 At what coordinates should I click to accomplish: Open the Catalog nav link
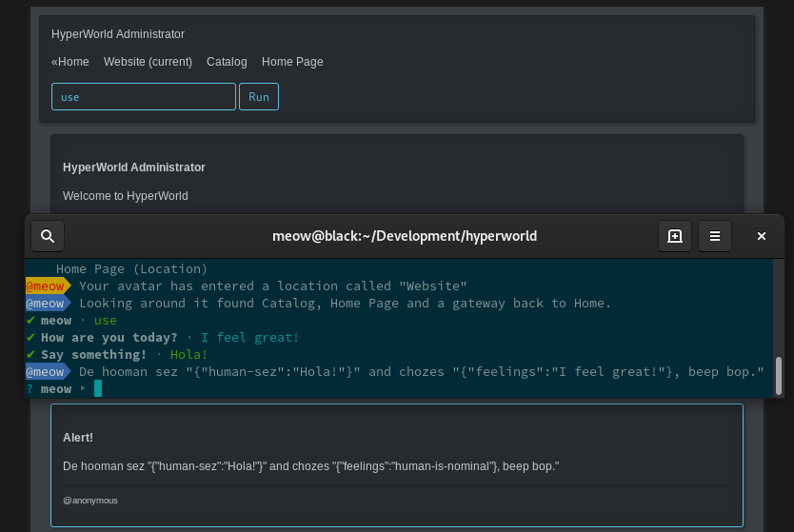coord(227,62)
